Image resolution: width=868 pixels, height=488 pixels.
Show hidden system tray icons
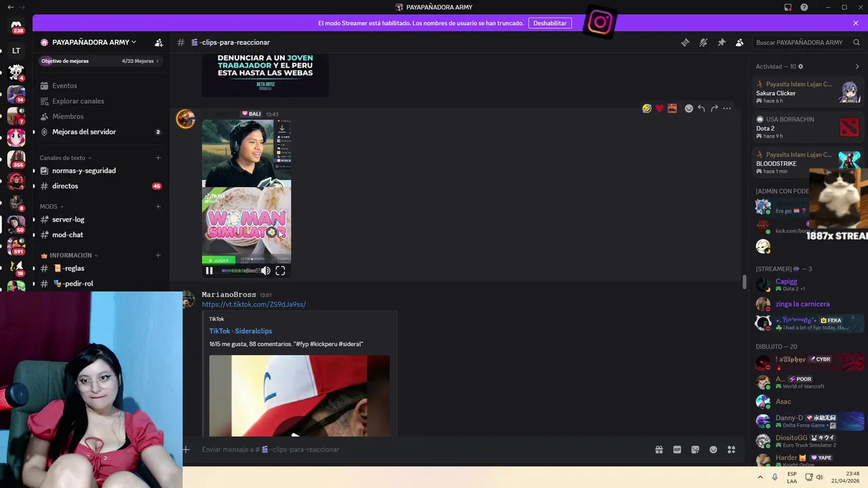[760, 477]
